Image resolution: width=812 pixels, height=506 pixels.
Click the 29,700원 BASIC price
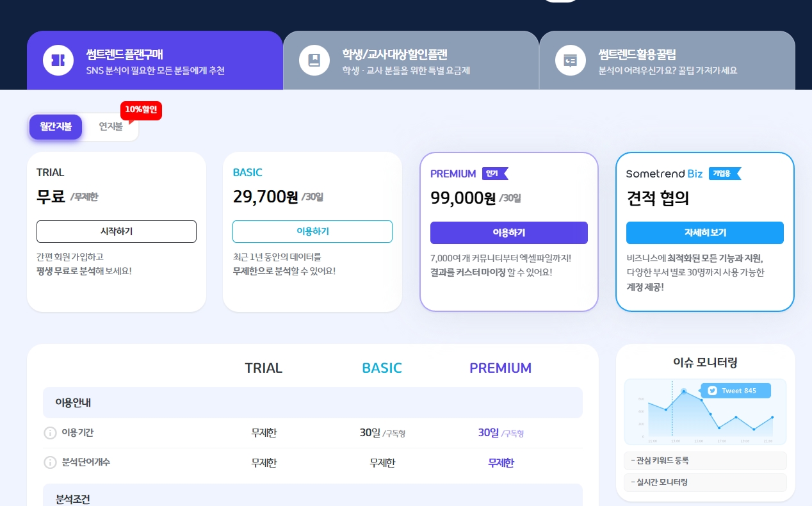pyautogui.click(x=266, y=197)
